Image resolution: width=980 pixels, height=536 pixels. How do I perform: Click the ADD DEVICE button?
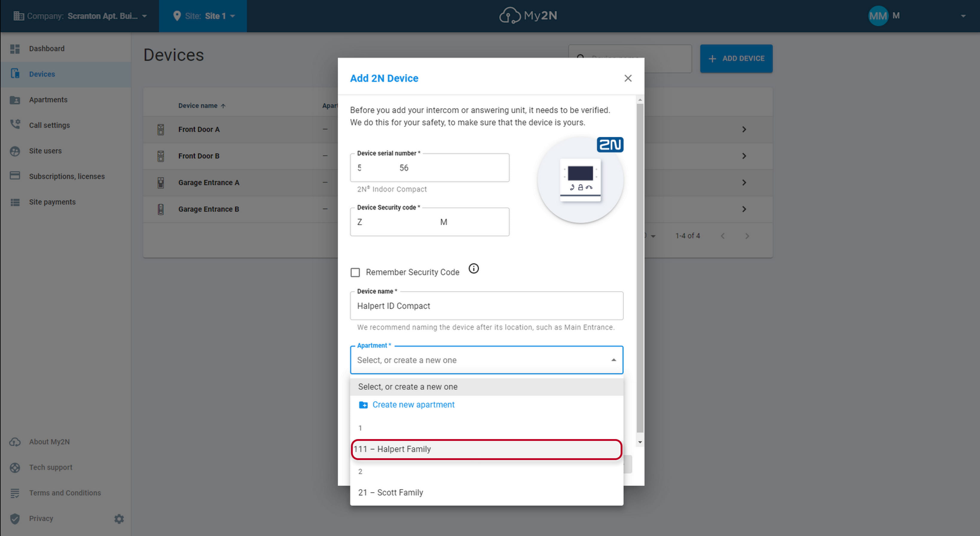coord(736,59)
